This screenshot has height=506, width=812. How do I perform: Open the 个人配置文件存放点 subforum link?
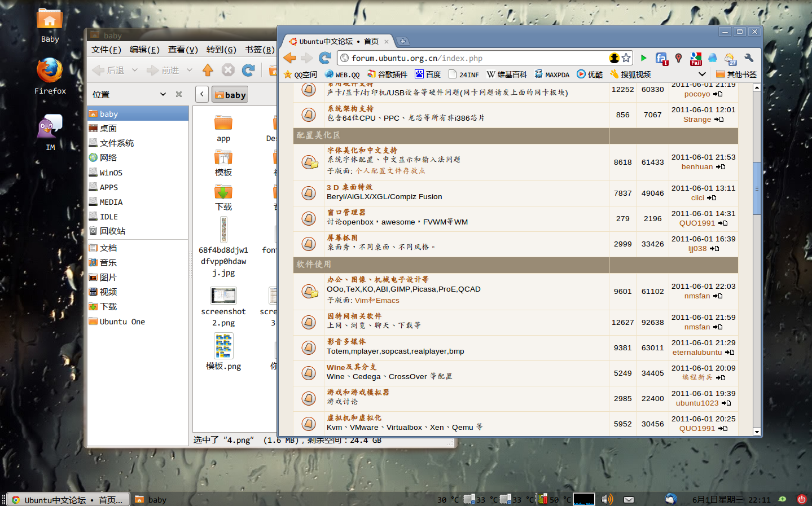[x=390, y=170]
